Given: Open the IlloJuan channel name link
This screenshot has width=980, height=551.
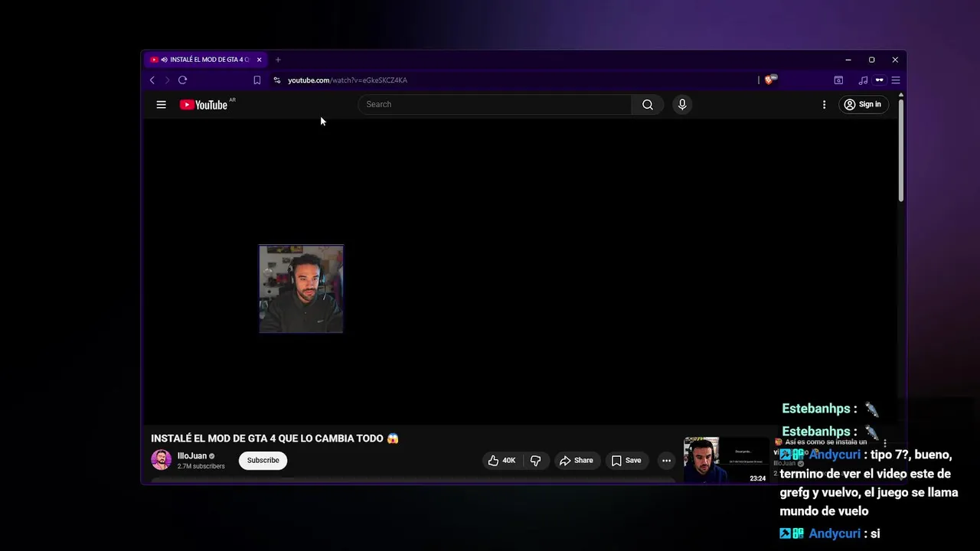Looking at the screenshot, I should click(x=192, y=456).
